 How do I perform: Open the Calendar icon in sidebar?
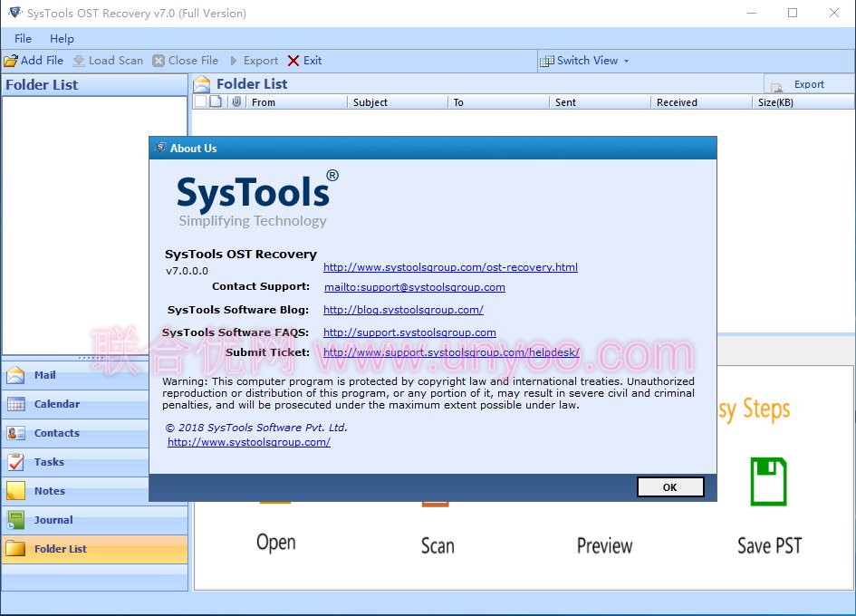click(15, 404)
